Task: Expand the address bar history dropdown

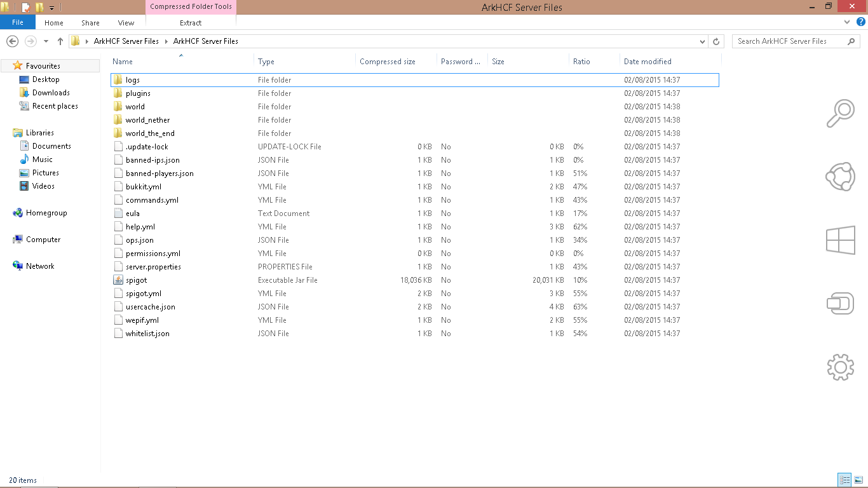Action: [x=702, y=41]
